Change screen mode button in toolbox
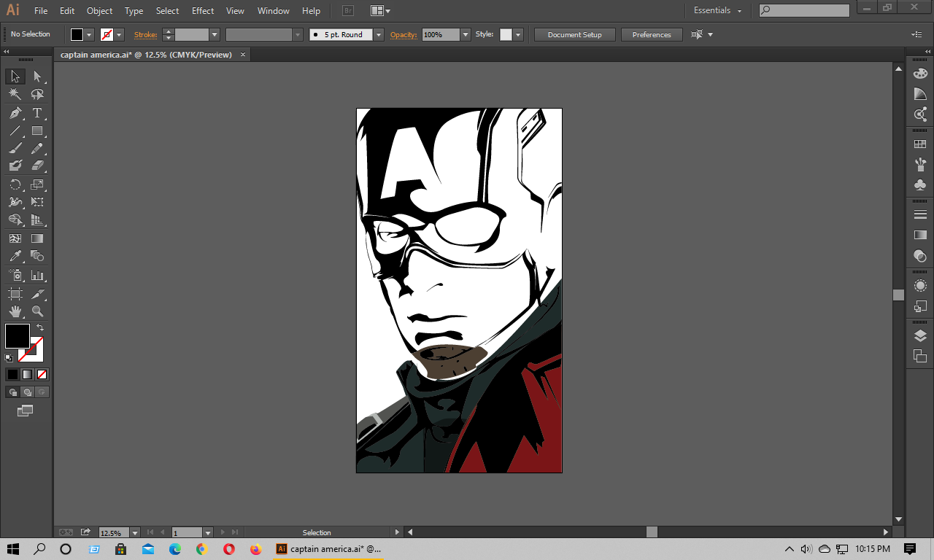Screen dimensions: 934x560 pos(26,411)
